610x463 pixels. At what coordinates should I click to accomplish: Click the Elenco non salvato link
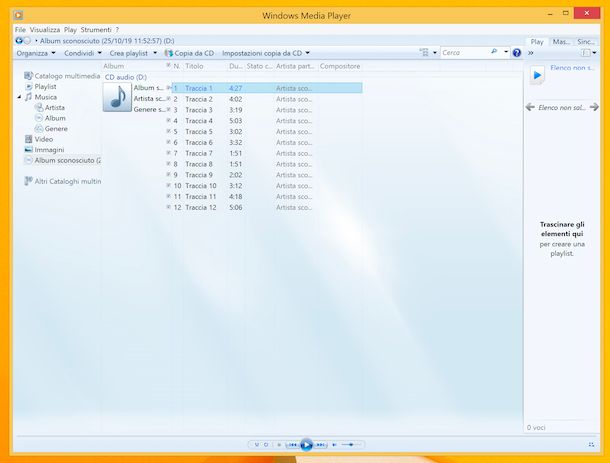(572, 68)
